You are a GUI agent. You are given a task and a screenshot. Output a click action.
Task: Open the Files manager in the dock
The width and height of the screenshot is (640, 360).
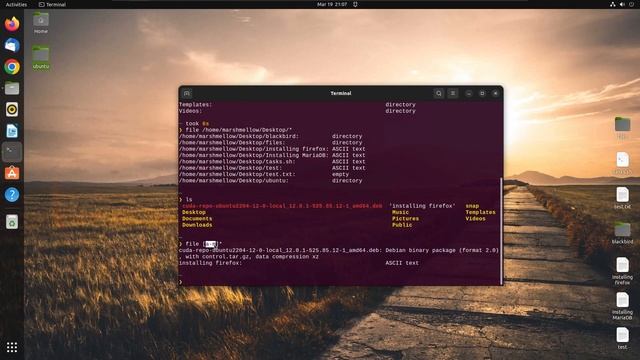(12, 88)
